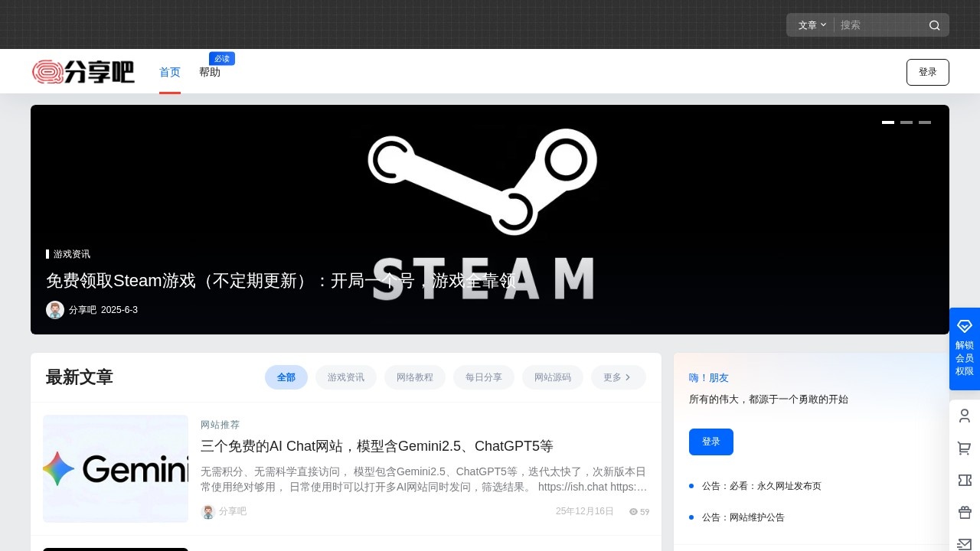Select the second carousel indicator dot
The height and width of the screenshot is (551, 980).
906,122
